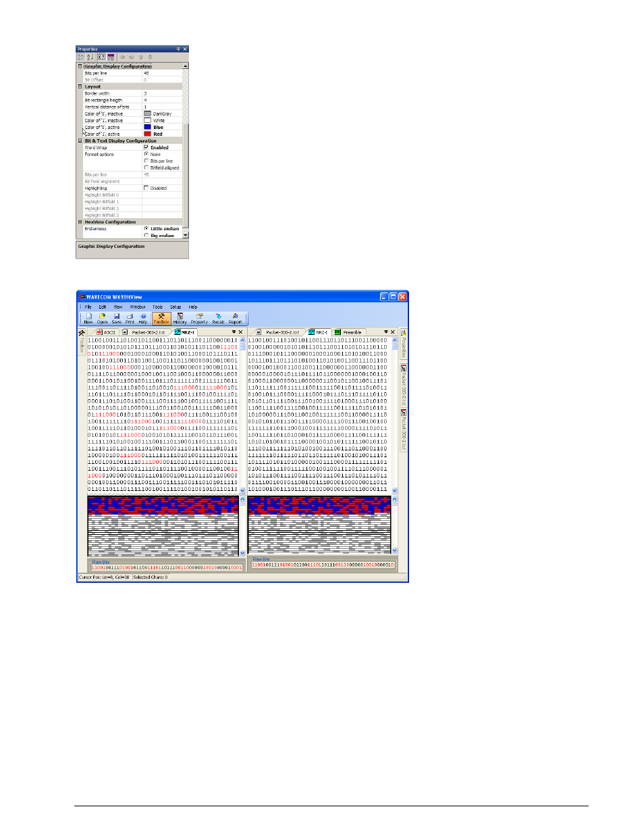Collapse the Layout section

coord(80,86)
